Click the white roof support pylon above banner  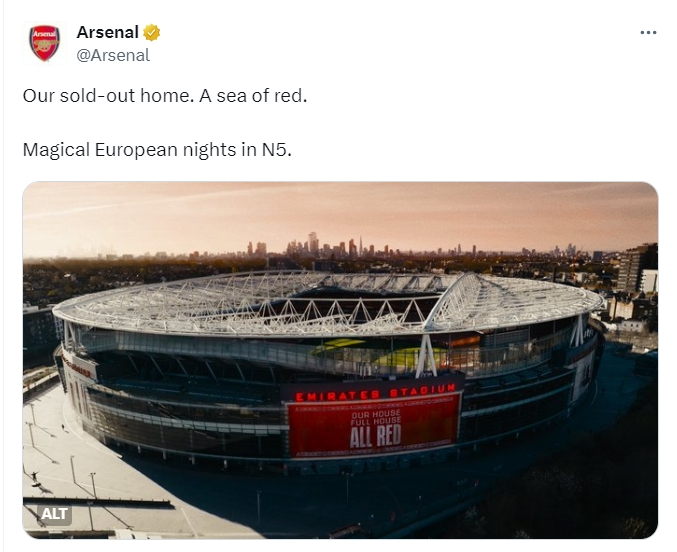point(427,354)
